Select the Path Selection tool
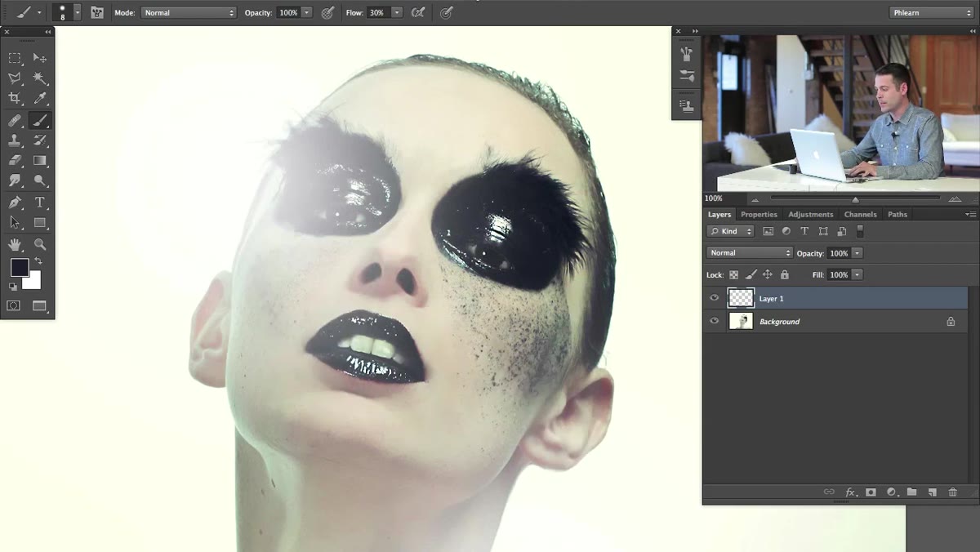Screen dimensions: 980x552 pos(15,223)
